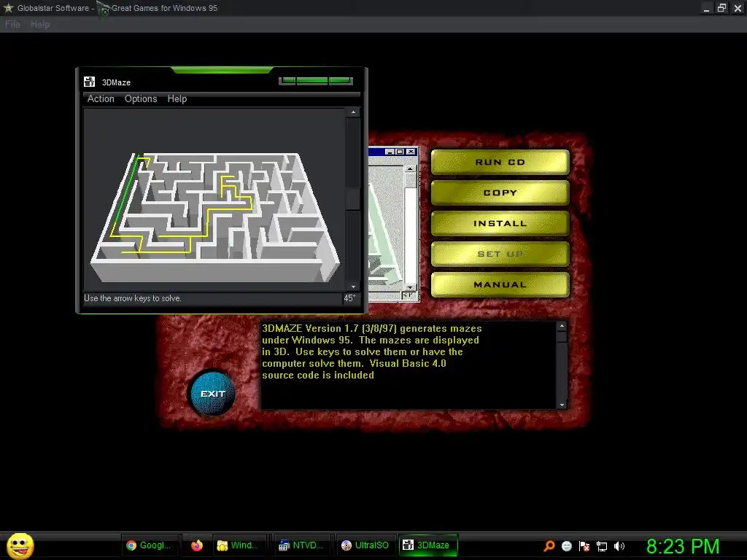Restore down the Globalstar main window

point(721,7)
